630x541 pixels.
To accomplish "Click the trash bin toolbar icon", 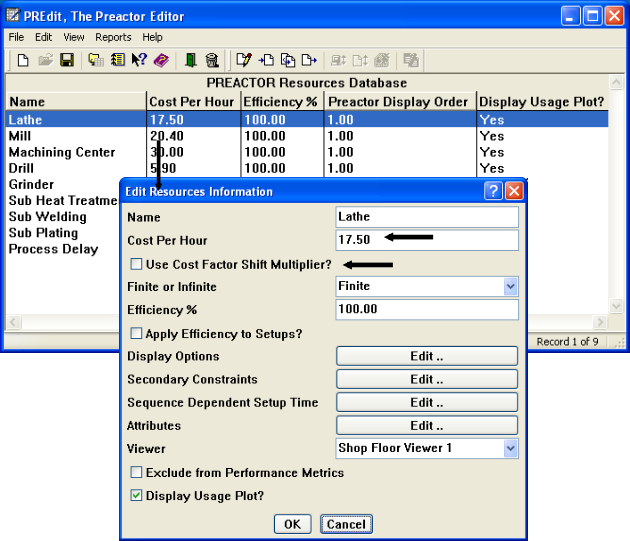I will coord(212,60).
